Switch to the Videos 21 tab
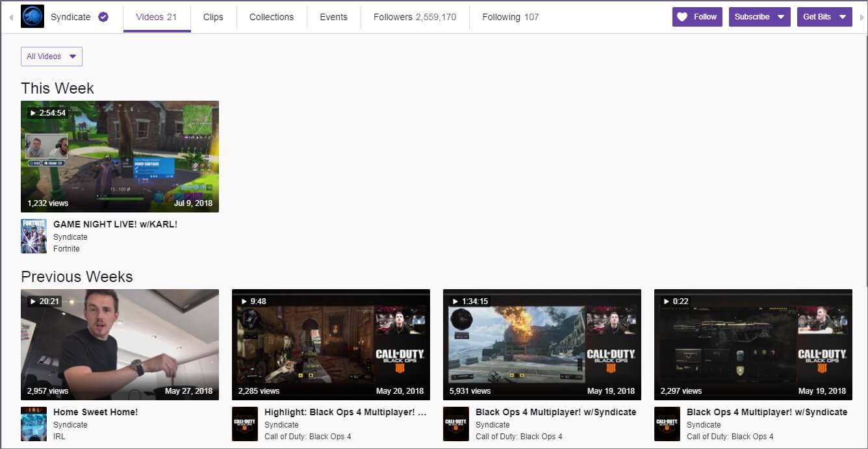The height and width of the screenshot is (449, 868). point(157,17)
